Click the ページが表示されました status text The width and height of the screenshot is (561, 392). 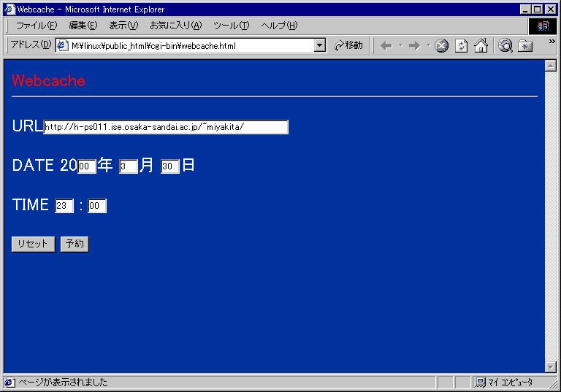[63, 383]
